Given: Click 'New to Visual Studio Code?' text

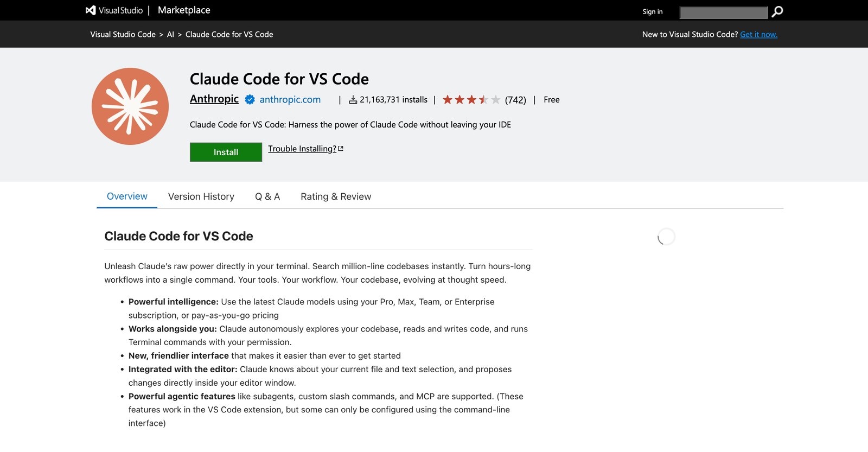Looking at the screenshot, I should pyautogui.click(x=690, y=34).
